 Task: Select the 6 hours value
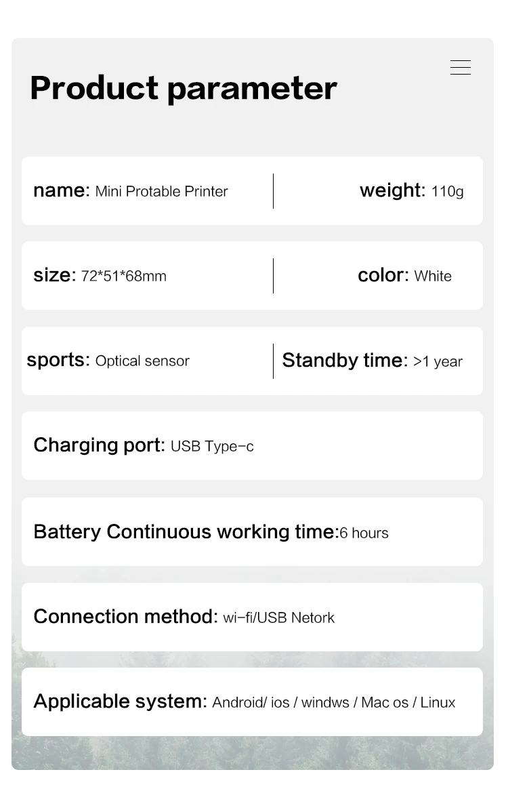(364, 533)
